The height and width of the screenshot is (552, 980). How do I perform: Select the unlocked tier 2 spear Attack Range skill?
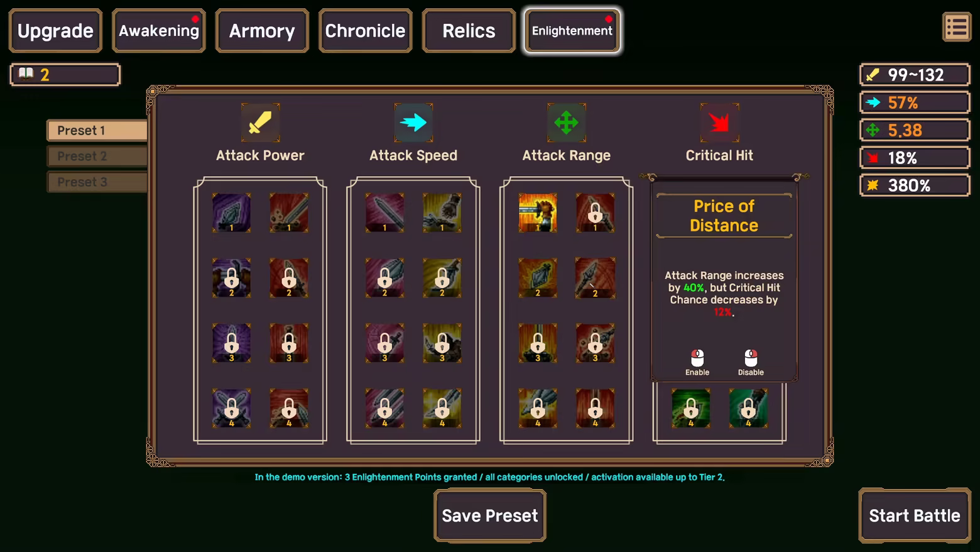tap(595, 278)
